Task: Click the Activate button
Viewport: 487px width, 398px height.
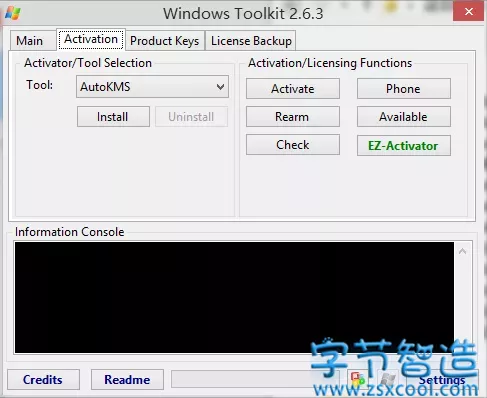Action: click(x=293, y=89)
